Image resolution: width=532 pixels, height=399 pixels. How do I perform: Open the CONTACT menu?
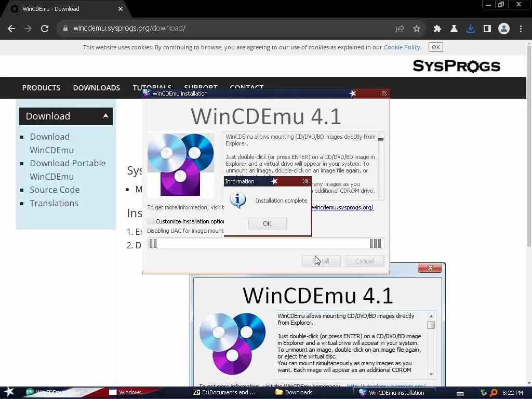click(247, 87)
